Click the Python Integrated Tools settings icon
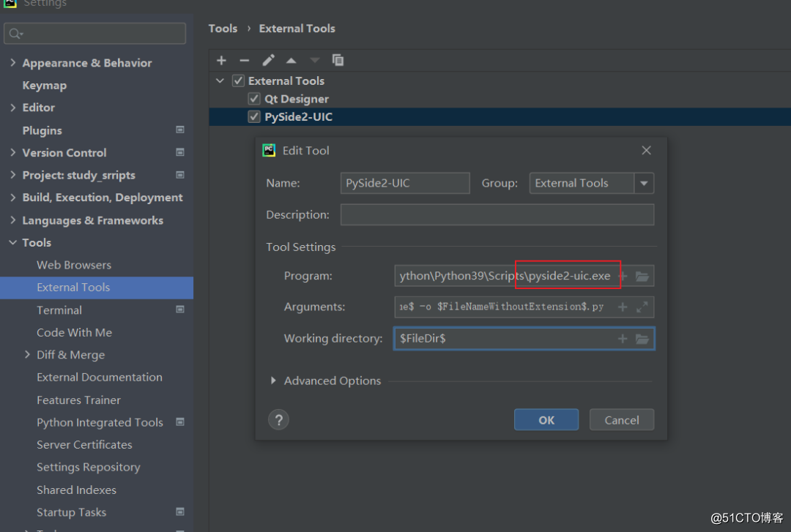791x532 pixels. tap(179, 422)
